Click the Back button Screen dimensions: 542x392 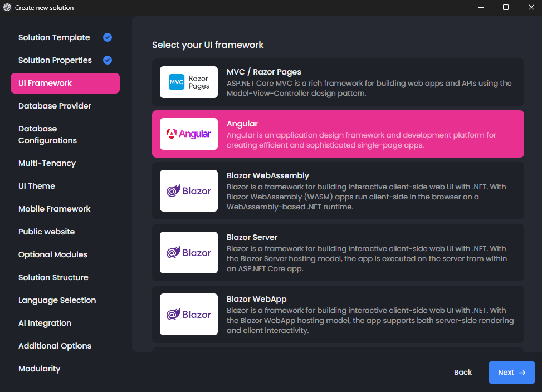pyautogui.click(x=462, y=373)
